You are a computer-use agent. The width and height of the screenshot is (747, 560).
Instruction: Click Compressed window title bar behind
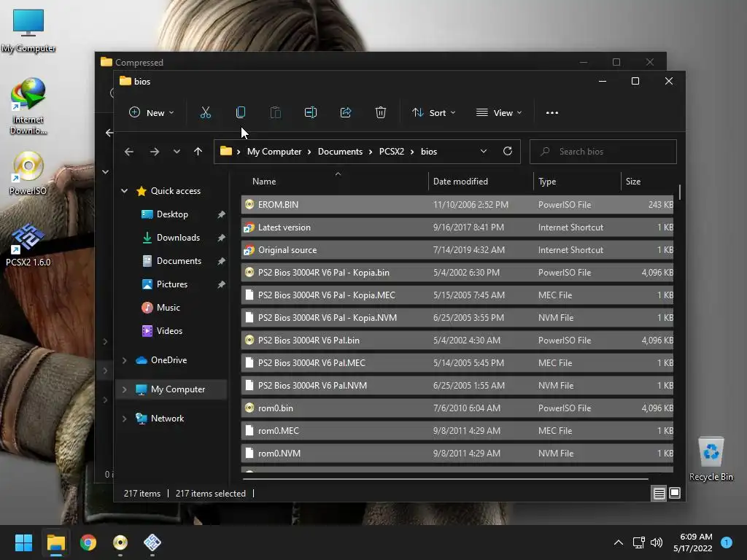[333, 62]
